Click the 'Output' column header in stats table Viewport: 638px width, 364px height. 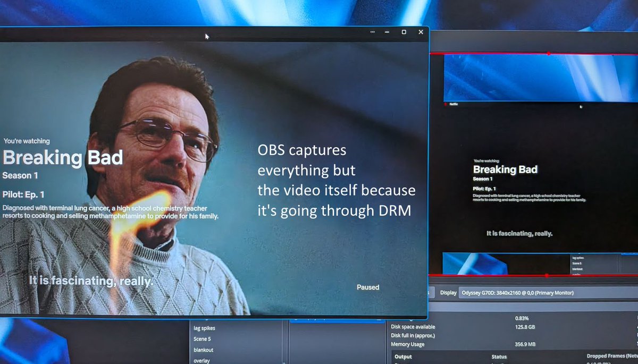[x=403, y=357]
